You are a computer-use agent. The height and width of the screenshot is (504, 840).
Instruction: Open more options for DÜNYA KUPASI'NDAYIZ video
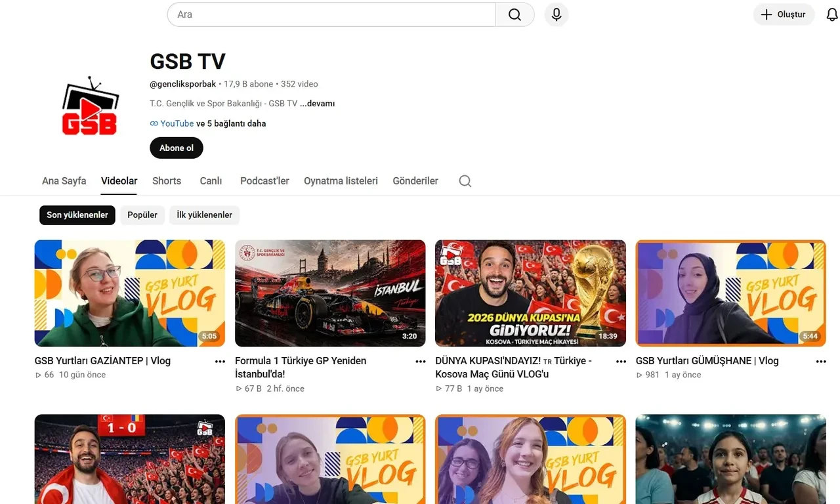[x=621, y=362]
